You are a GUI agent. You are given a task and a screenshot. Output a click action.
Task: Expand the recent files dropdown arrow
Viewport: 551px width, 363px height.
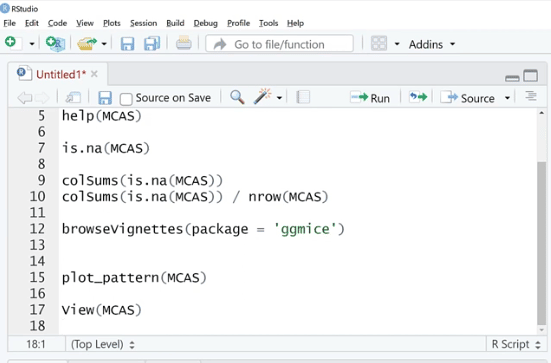104,44
